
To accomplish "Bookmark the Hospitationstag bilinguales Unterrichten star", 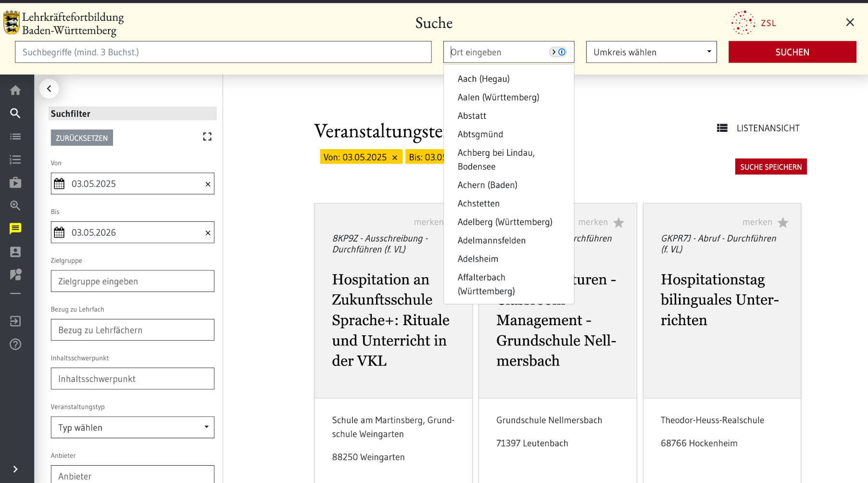I will point(783,223).
